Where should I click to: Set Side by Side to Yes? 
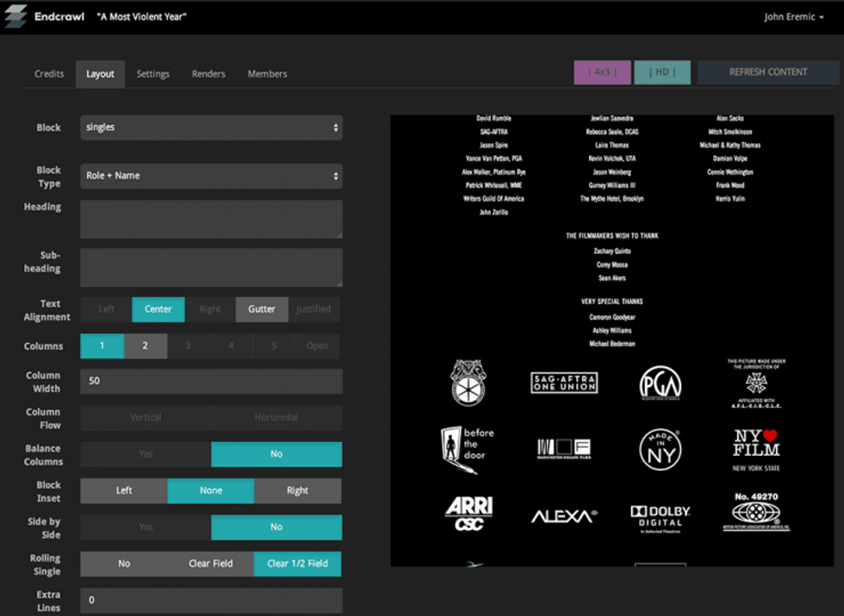point(146,527)
